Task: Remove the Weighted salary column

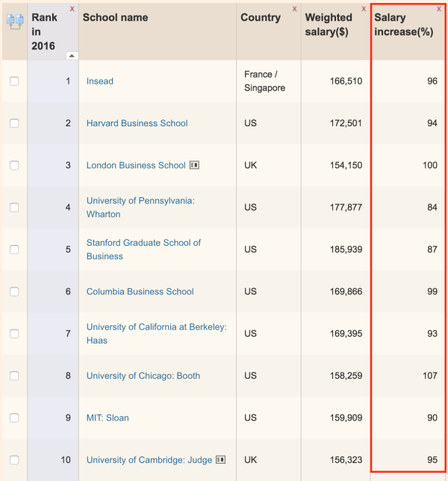Action: click(x=364, y=9)
